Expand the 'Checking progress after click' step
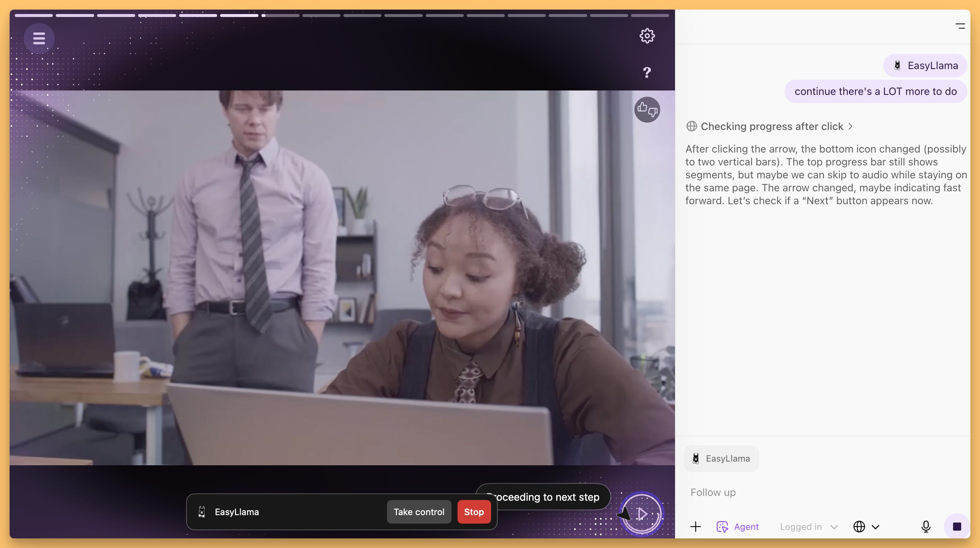Image resolution: width=980 pixels, height=548 pixels. click(x=771, y=126)
